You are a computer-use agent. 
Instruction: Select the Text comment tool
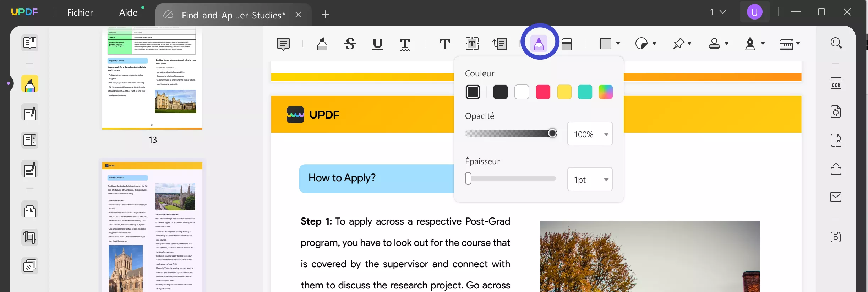pyautogui.click(x=444, y=44)
